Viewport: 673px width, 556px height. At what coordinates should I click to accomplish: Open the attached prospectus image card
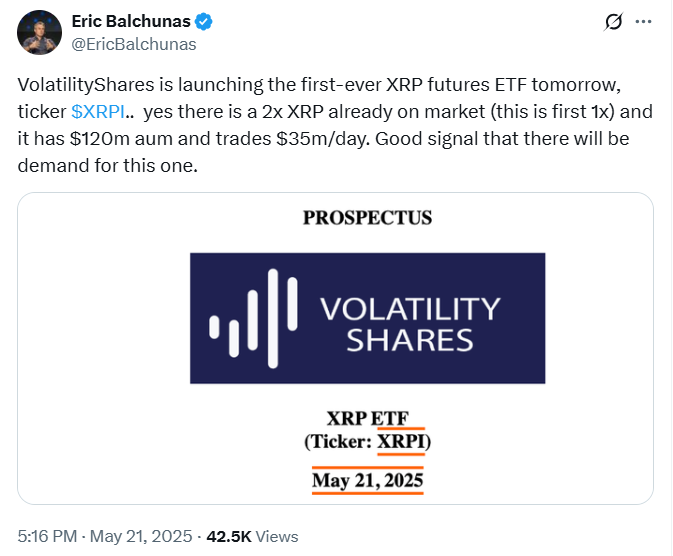coord(335,348)
